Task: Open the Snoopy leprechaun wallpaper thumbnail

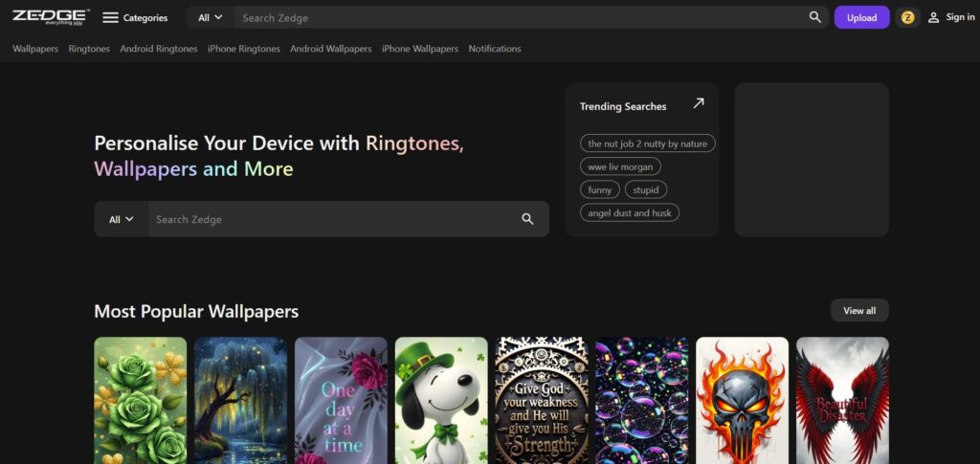Action: pyautogui.click(x=441, y=400)
